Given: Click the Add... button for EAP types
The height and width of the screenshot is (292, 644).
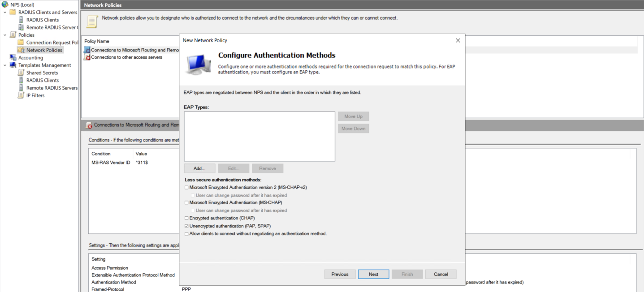Looking at the screenshot, I should (199, 168).
